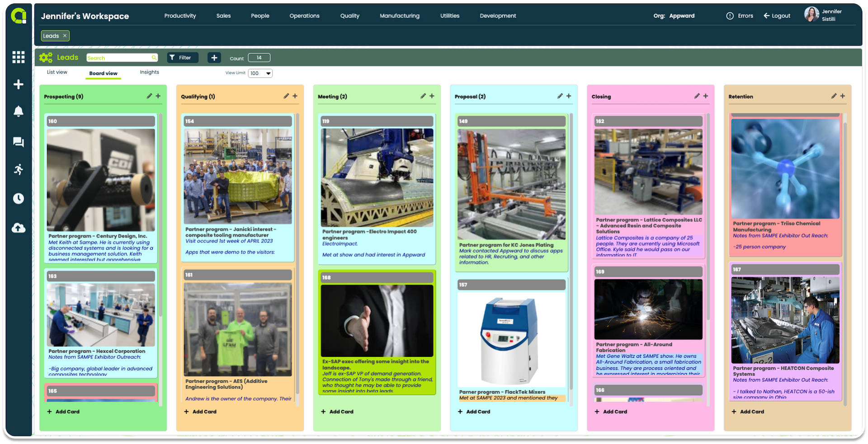Screen dimensions: 868x444
Task: Click card 161 header bar
Action: (x=238, y=275)
